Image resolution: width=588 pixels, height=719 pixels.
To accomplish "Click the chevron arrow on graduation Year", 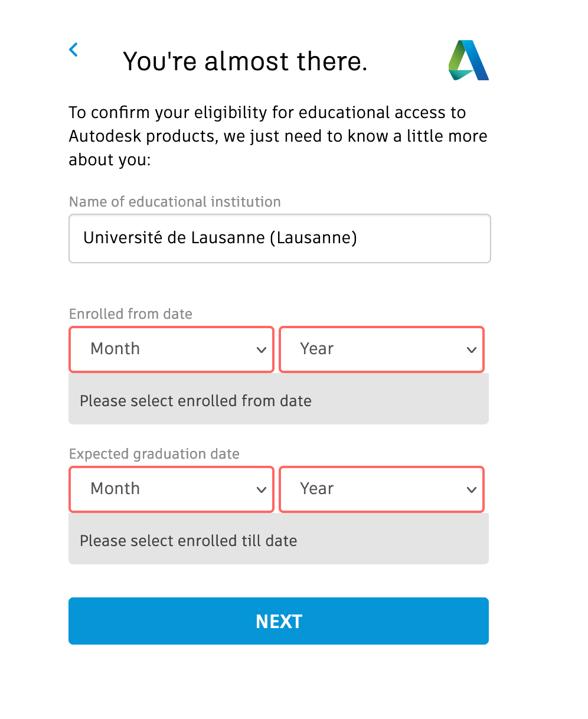I will point(471,490).
